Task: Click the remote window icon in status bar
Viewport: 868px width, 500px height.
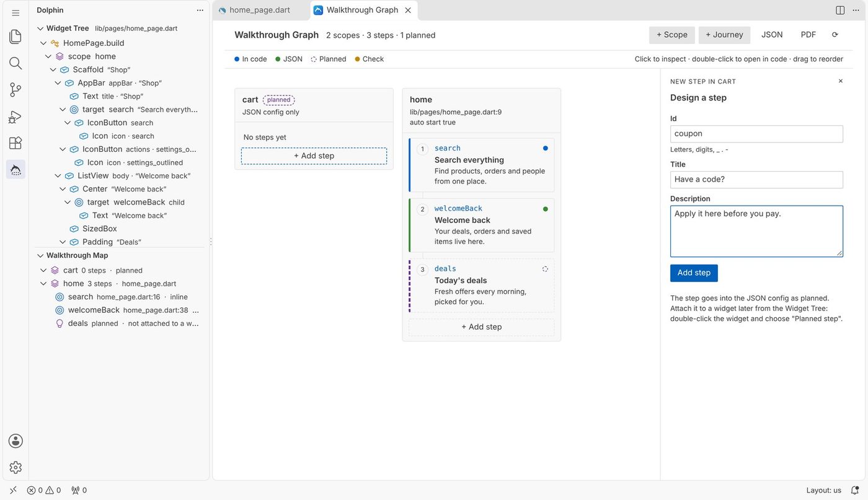Action: pyautogui.click(x=13, y=490)
